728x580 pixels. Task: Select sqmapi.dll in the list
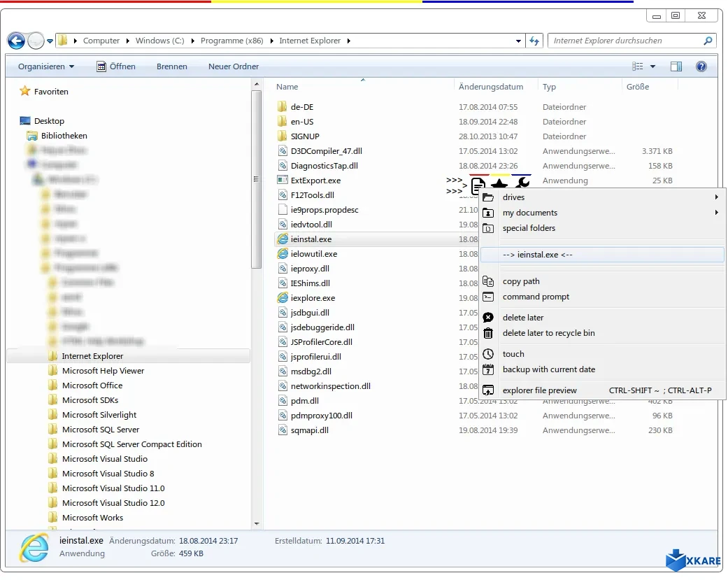[309, 430]
